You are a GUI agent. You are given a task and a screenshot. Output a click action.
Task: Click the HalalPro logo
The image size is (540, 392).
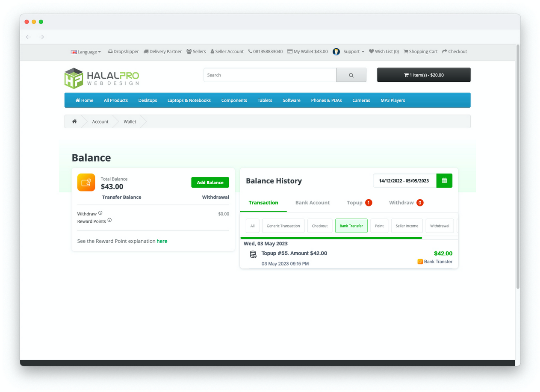101,78
